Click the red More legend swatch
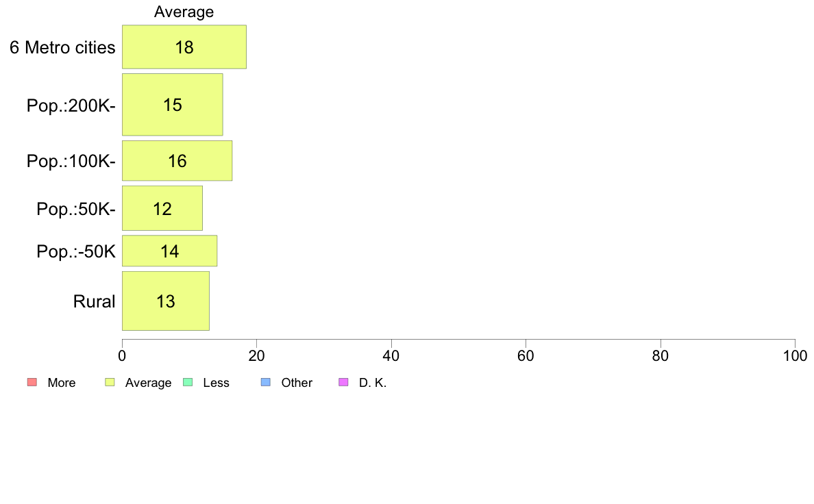Viewport: 814px width, 504px height. (x=32, y=383)
